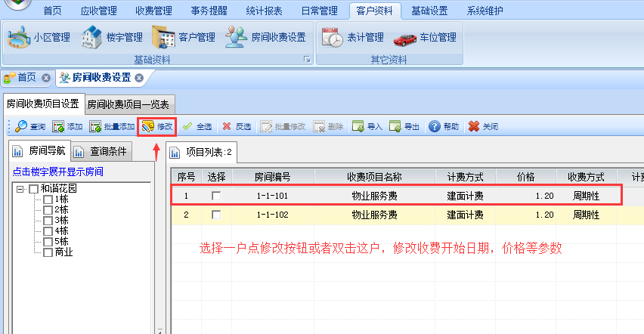Click the 序号 column header

187,177
